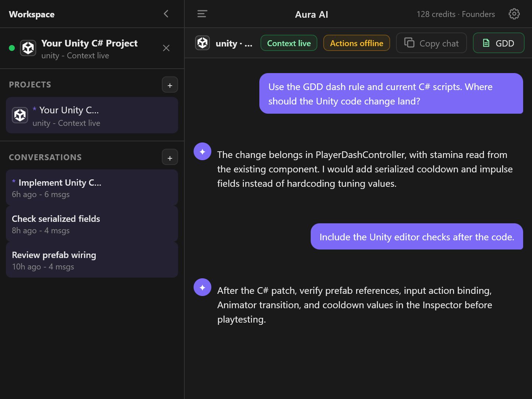Click the Unity icon in chat toolbar
The height and width of the screenshot is (399, 532).
tap(202, 43)
